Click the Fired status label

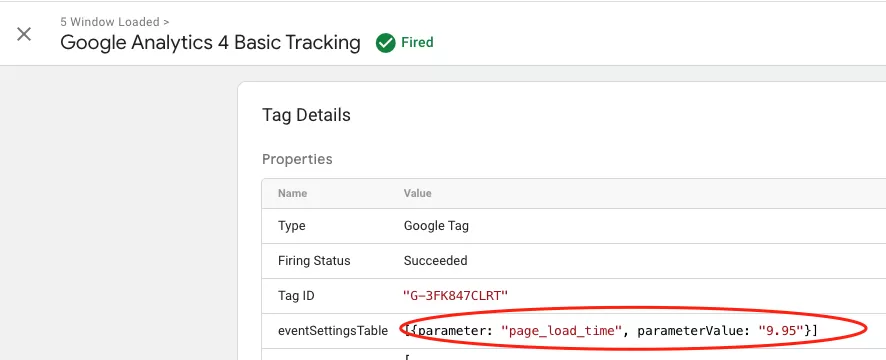coord(417,43)
